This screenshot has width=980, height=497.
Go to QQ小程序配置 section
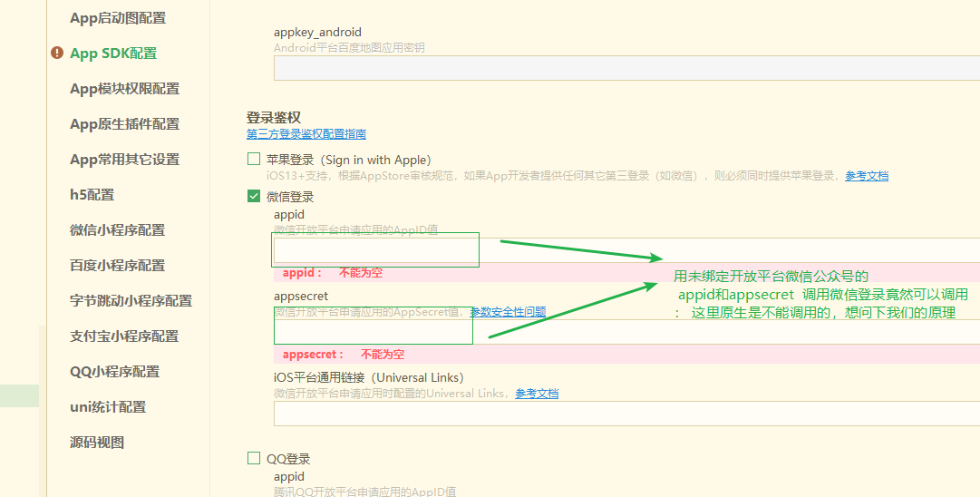pos(114,372)
